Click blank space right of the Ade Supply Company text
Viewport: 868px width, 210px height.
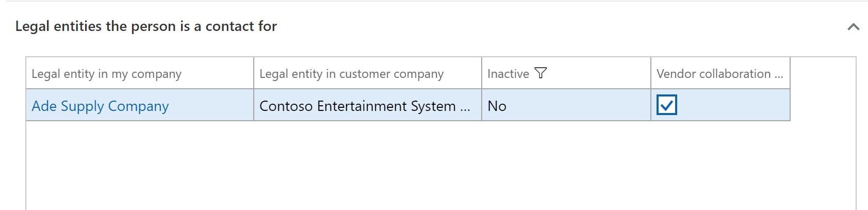(x=211, y=106)
